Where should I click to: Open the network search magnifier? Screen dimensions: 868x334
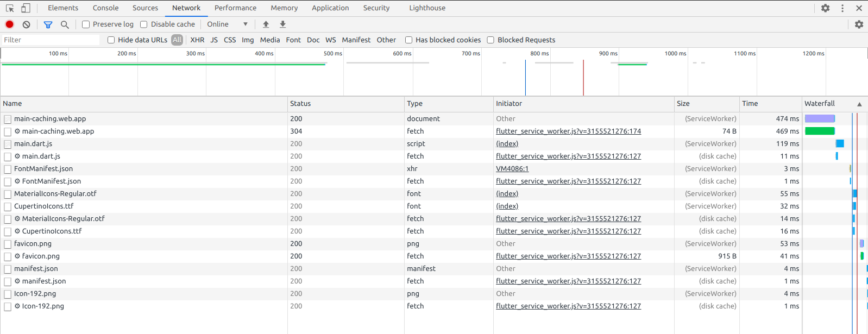tap(65, 24)
